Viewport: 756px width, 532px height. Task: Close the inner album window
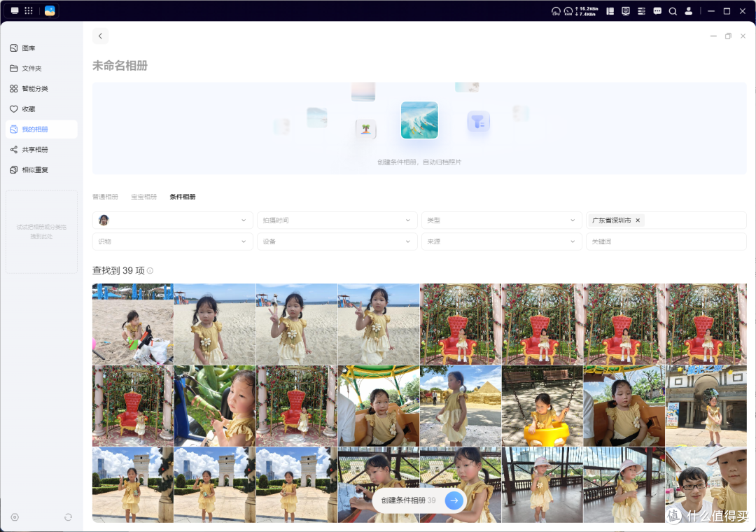tap(743, 36)
